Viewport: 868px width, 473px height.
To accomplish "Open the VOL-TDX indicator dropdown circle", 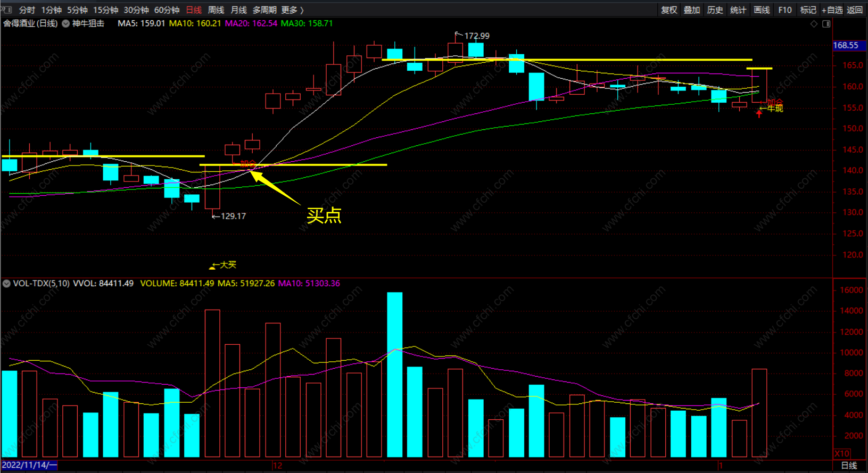I will point(6,284).
